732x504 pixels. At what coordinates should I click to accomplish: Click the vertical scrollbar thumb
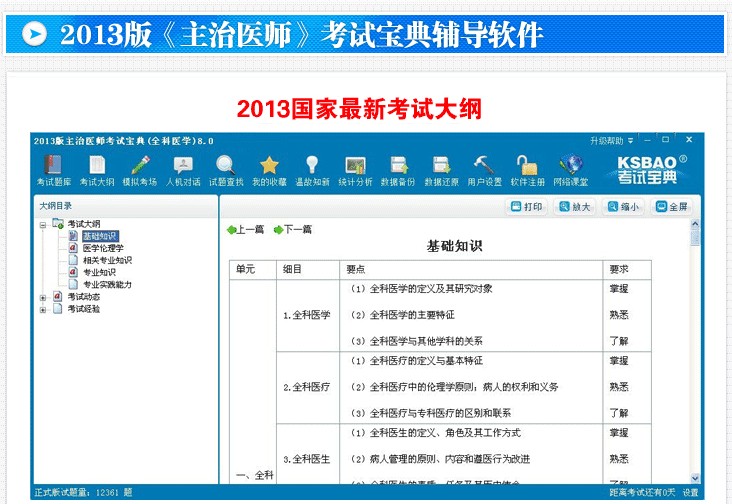[x=695, y=237]
